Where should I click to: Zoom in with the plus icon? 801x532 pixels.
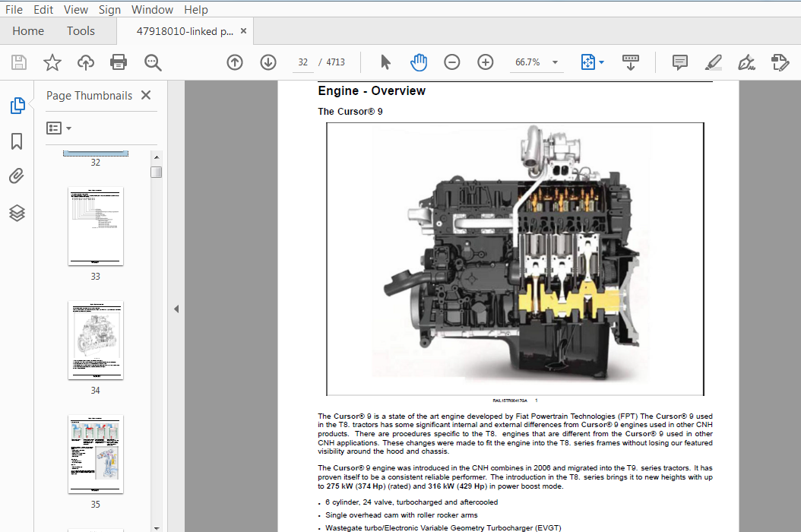click(486, 62)
